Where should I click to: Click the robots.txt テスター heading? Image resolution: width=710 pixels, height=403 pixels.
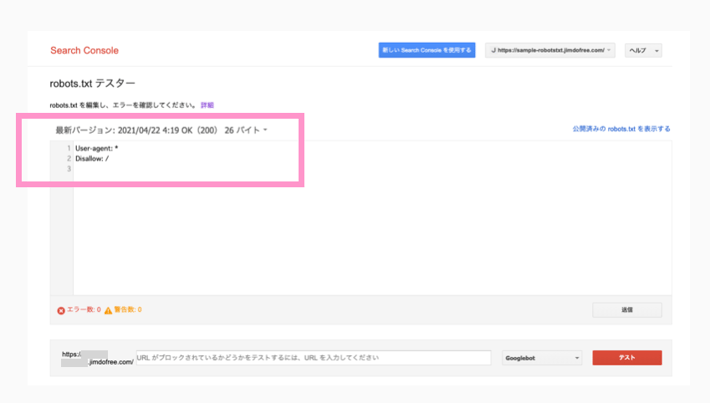92,83
